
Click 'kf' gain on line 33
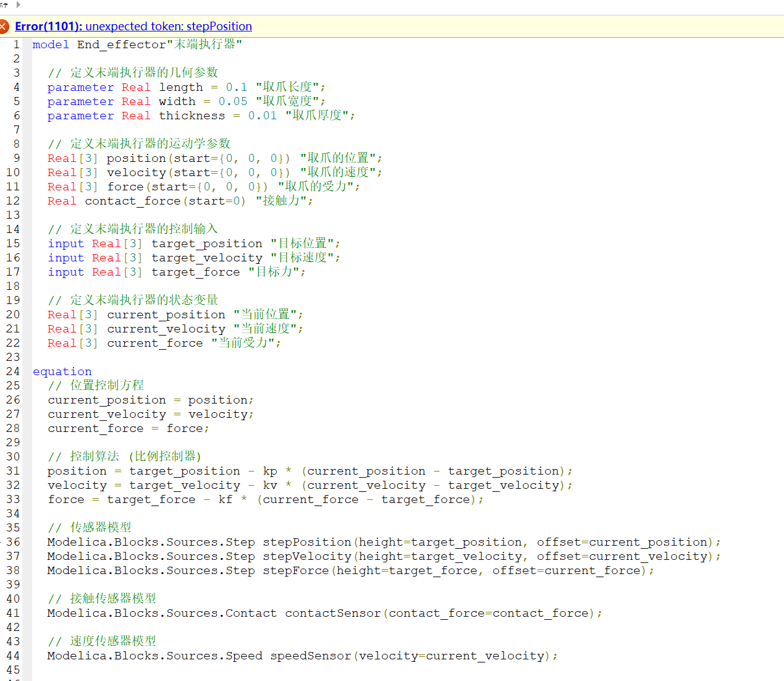226,499
